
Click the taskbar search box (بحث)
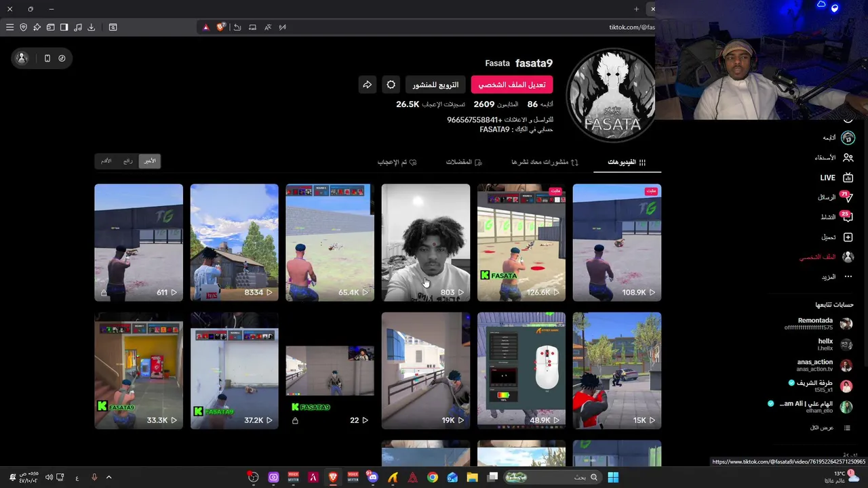point(553,477)
